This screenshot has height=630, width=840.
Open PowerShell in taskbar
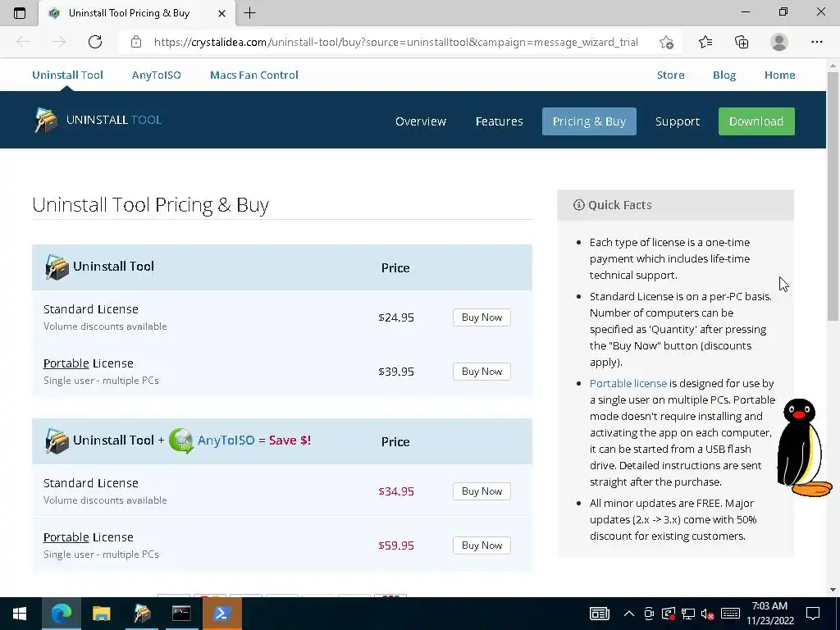[x=222, y=614]
